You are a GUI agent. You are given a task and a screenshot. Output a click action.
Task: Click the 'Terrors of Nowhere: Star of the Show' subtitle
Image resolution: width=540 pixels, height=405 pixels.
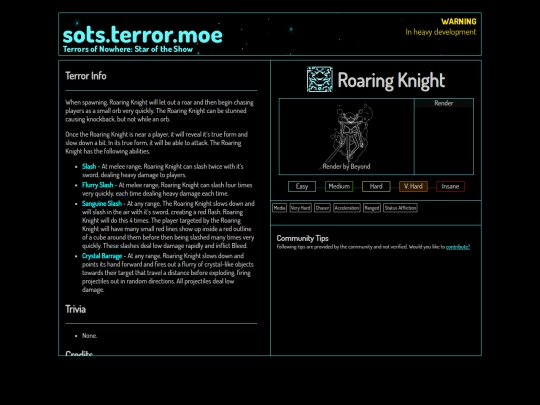tap(128, 49)
